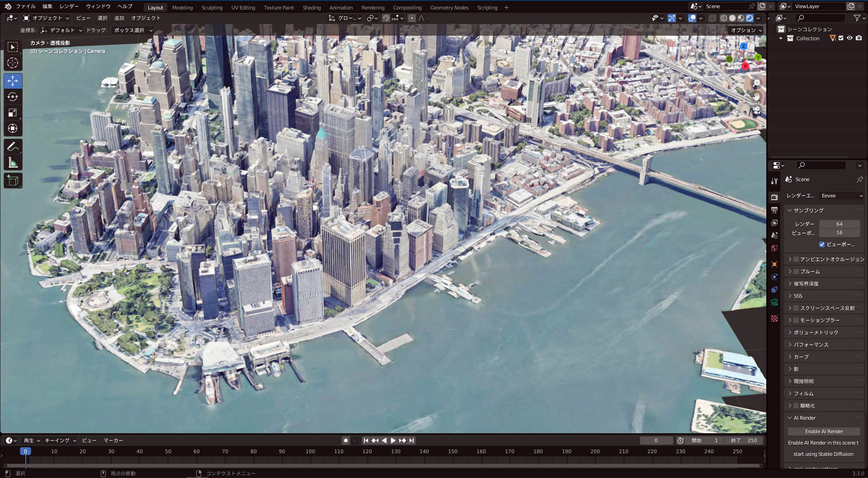Switch viewport to Rendered shading mode
This screenshot has height=478, width=868.
click(x=750, y=18)
